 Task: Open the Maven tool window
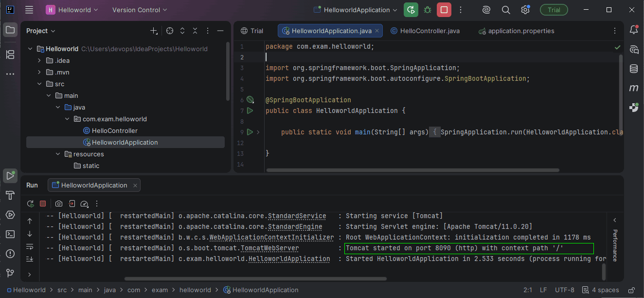pos(634,88)
